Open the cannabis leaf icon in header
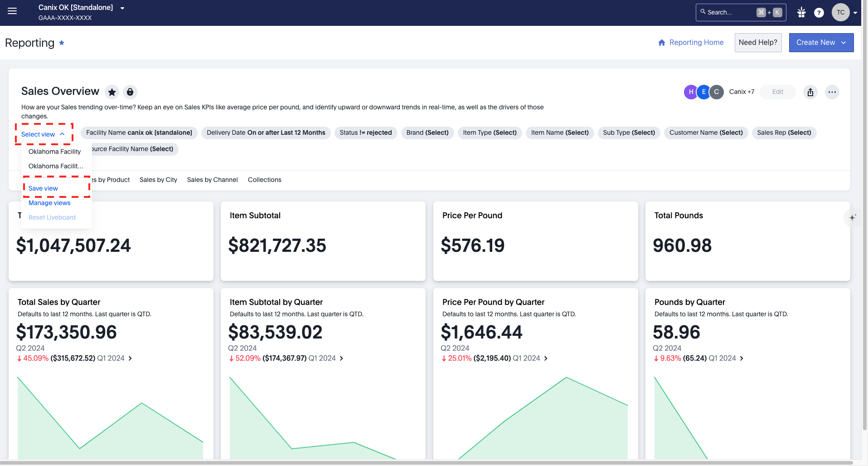The width and height of the screenshot is (868, 466). point(801,12)
